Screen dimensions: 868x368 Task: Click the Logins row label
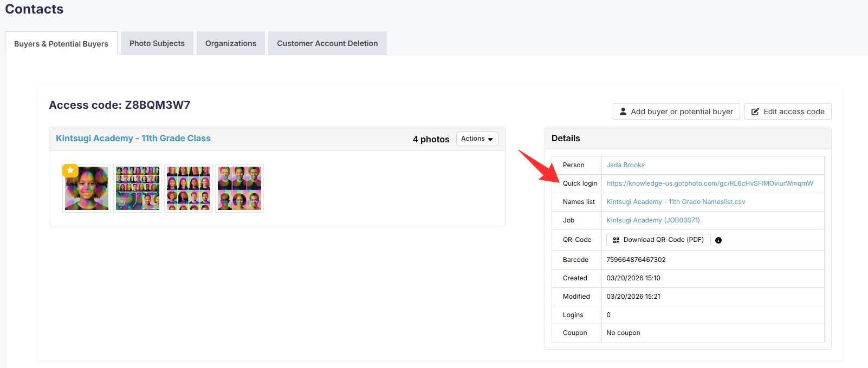(x=573, y=315)
